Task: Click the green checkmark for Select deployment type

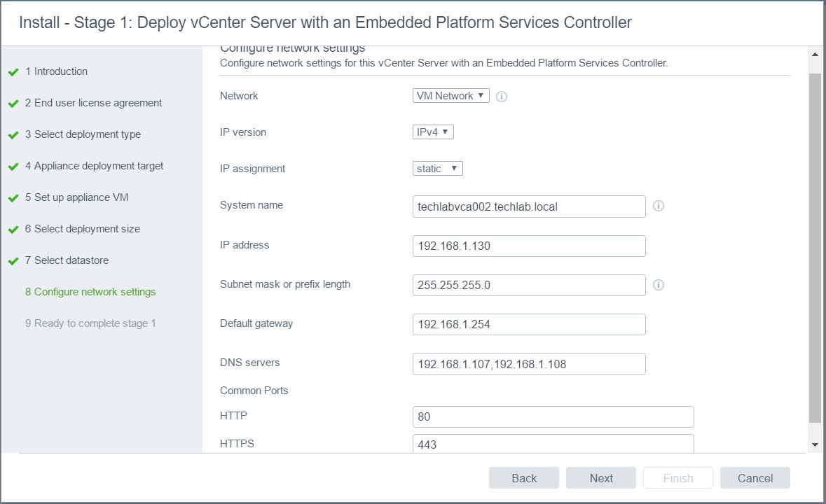Action: [13, 135]
